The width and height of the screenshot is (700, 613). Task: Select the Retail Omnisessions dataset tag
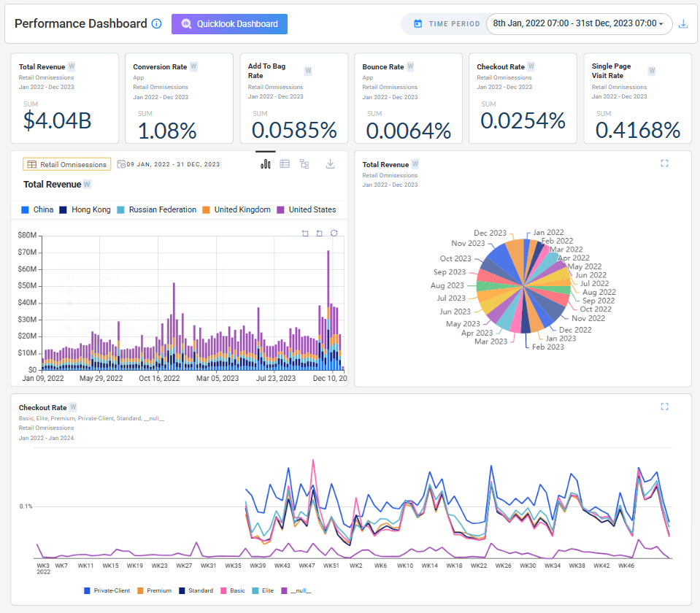tap(67, 164)
